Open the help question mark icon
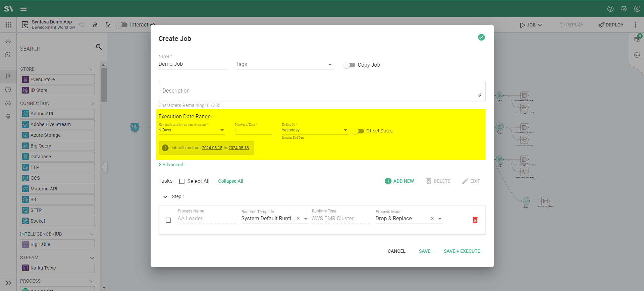 610,9
